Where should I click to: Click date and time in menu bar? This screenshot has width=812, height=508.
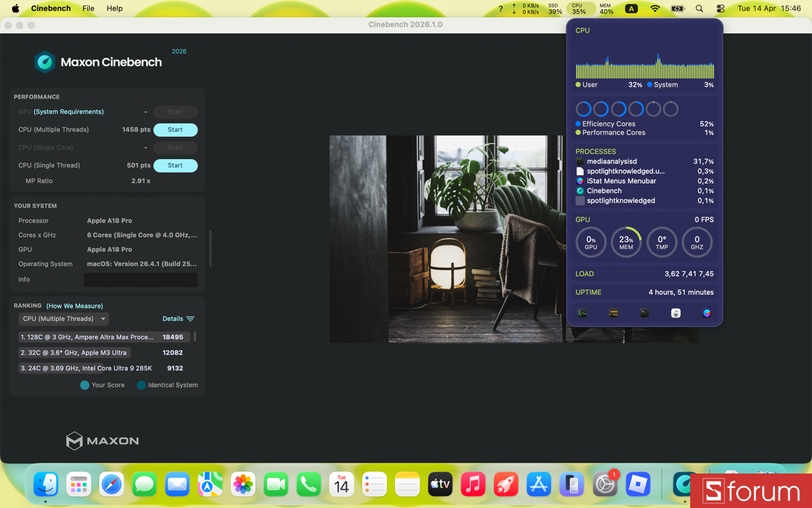point(769,9)
